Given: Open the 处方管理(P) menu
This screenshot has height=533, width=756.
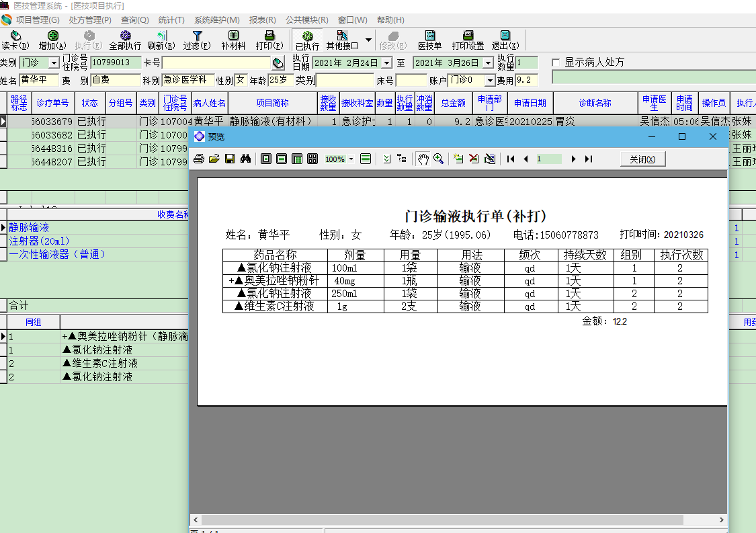Looking at the screenshot, I should coord(90,19).
